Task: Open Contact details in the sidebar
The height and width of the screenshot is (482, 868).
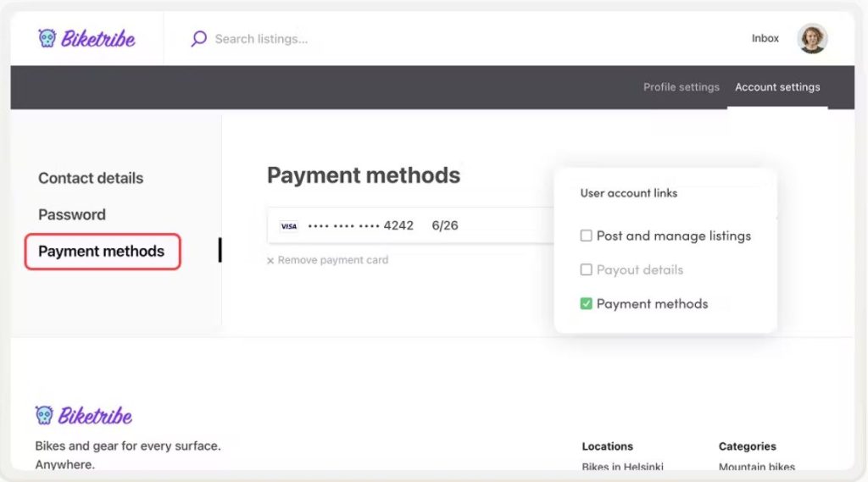Action: pos(91,178)
